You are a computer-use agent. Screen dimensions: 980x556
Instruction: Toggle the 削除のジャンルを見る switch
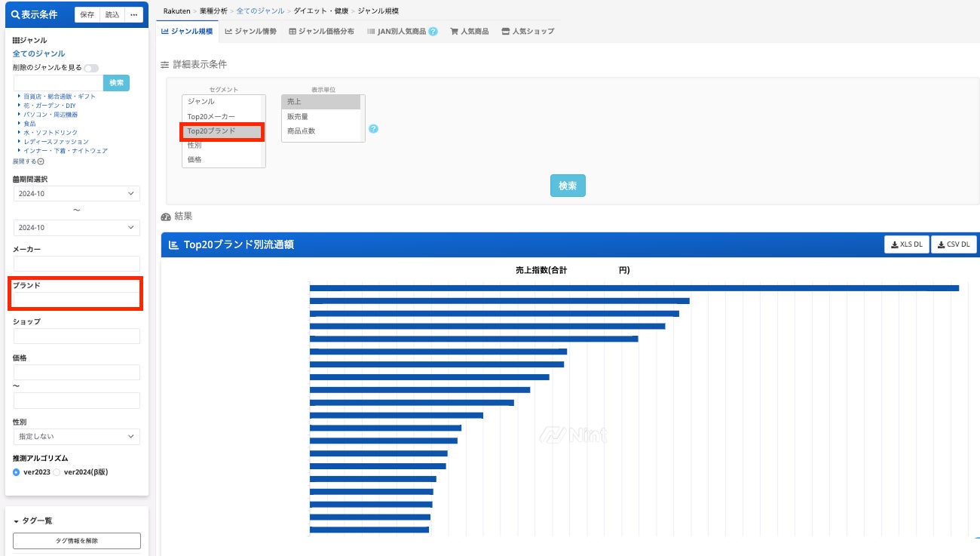pos(91,68)
